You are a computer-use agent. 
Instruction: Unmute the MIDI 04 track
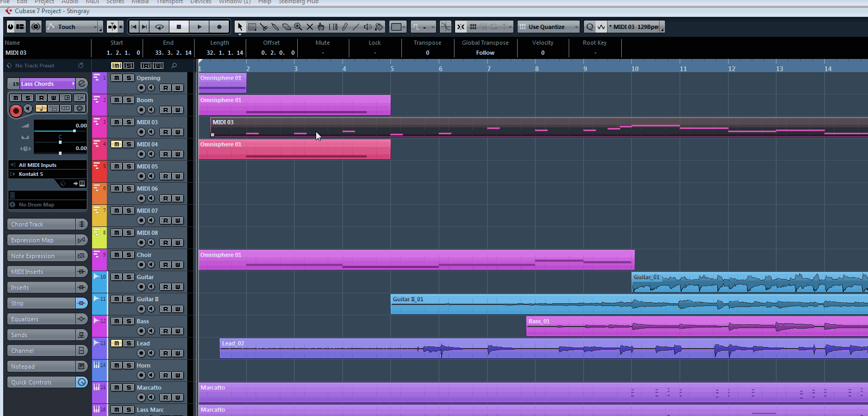click(x=116, y=144)
